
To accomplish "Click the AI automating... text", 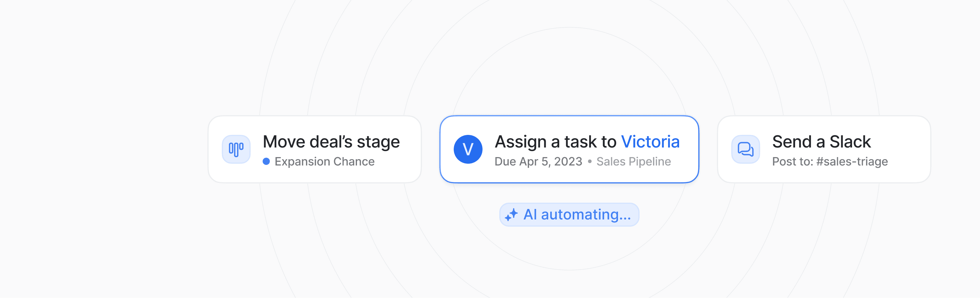I will 577,215.
